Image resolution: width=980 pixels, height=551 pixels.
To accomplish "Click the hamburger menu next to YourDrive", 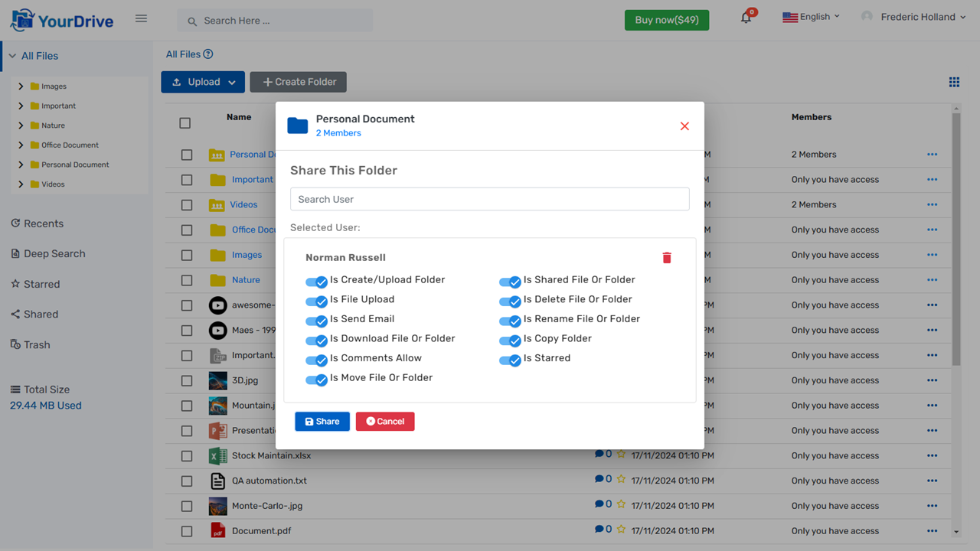I will [141, 18].
